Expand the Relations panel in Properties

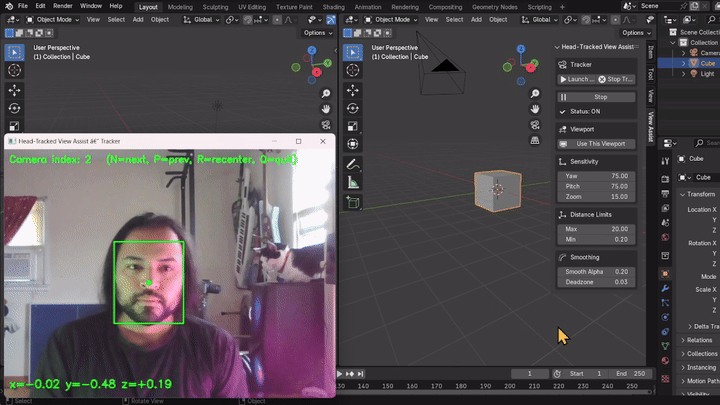point(700,340)
